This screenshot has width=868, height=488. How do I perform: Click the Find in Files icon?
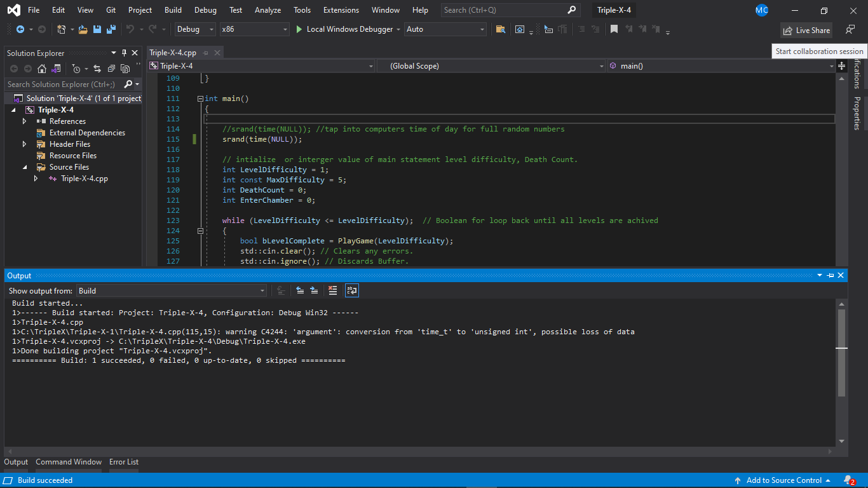pyautogui.click(x=501, y=29)
